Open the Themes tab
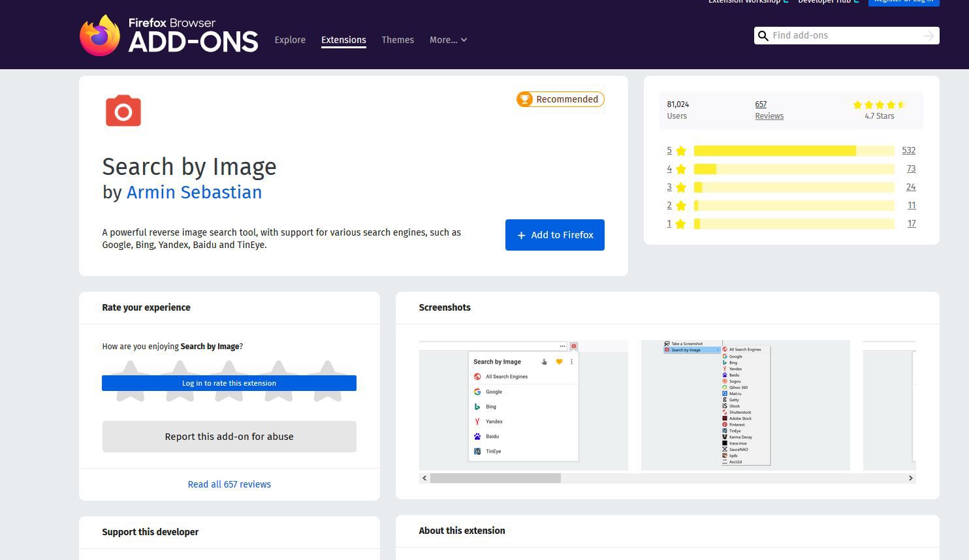969x560 pixels. [x=398, y=40]
